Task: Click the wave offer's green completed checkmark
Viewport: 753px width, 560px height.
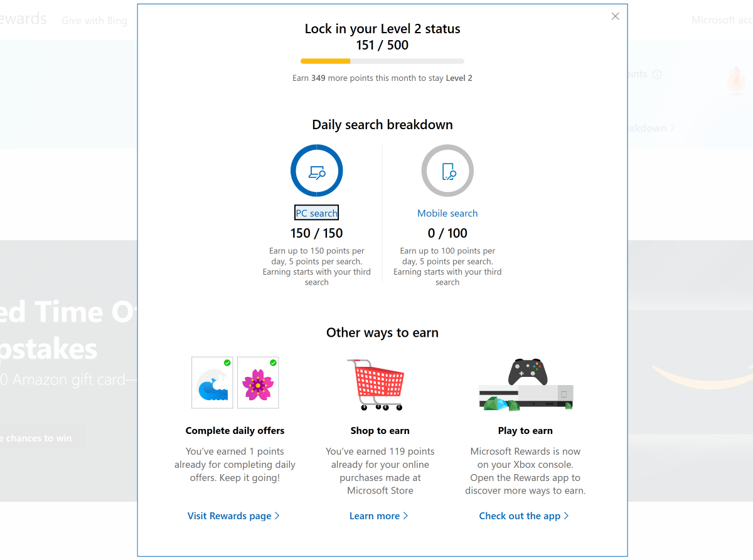Action: (x=227, y=362)
